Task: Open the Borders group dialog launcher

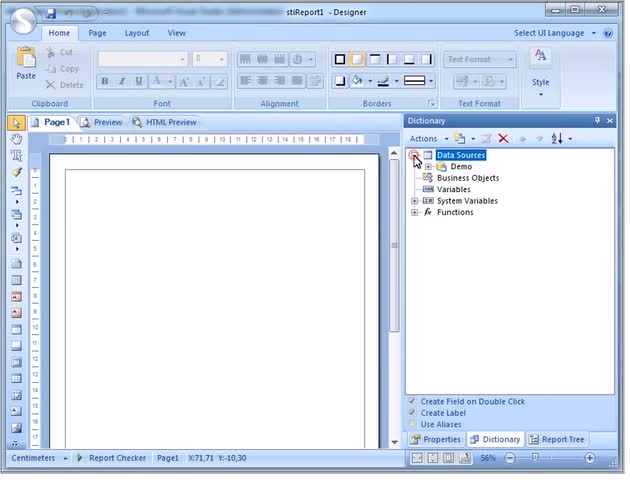Action: tap(432, 104)
